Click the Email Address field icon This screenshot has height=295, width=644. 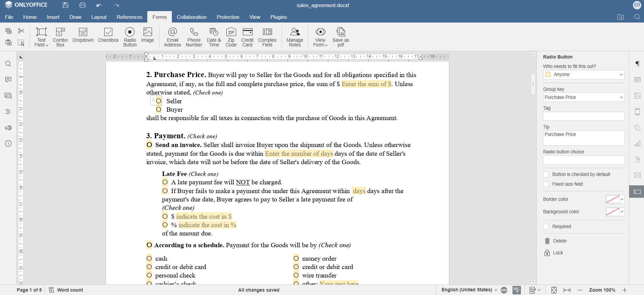pyautogui.click(x=172, y=37)
